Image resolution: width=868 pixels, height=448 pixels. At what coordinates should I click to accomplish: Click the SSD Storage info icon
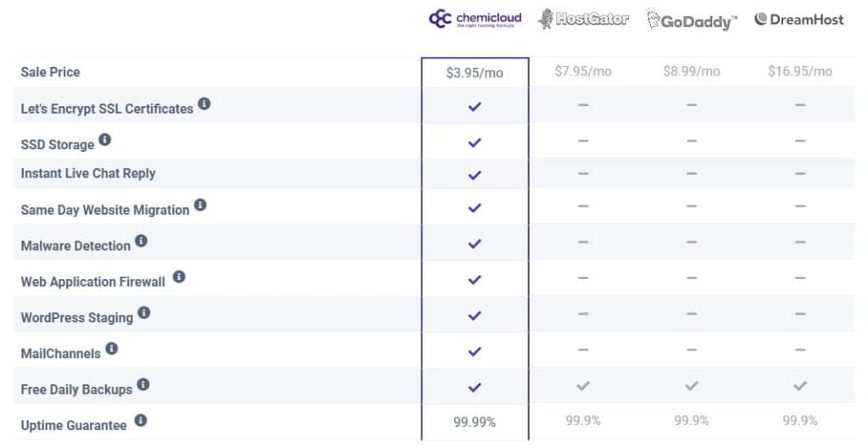105,140
